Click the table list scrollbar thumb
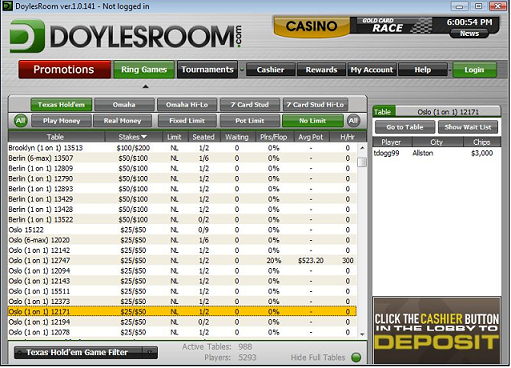The height and width of the screenshot is (368, 511). tap(362, 162)
